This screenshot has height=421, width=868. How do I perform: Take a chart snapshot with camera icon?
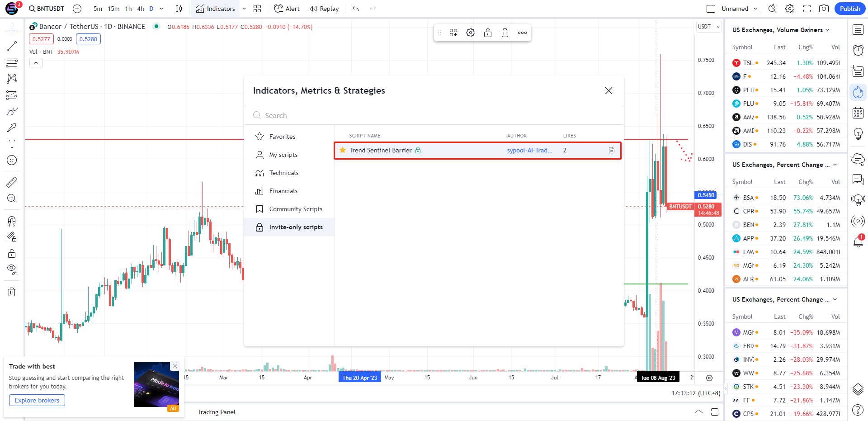tap(824, 9)
